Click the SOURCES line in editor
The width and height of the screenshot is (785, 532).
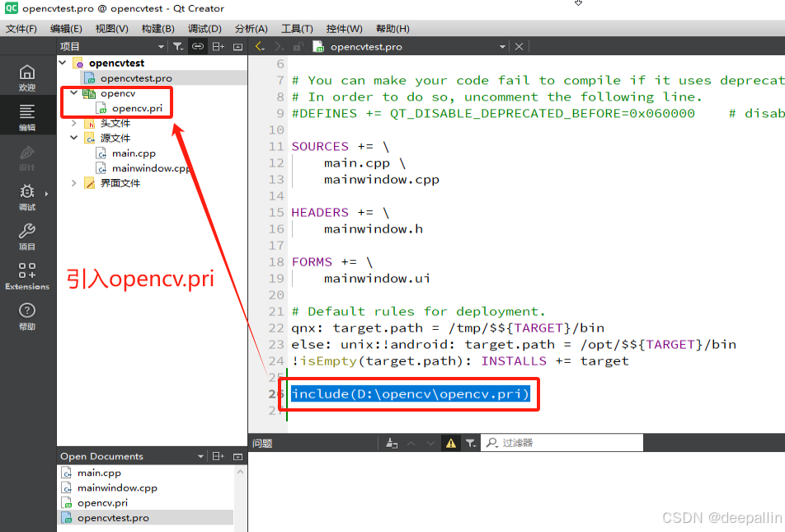[341, 146]
